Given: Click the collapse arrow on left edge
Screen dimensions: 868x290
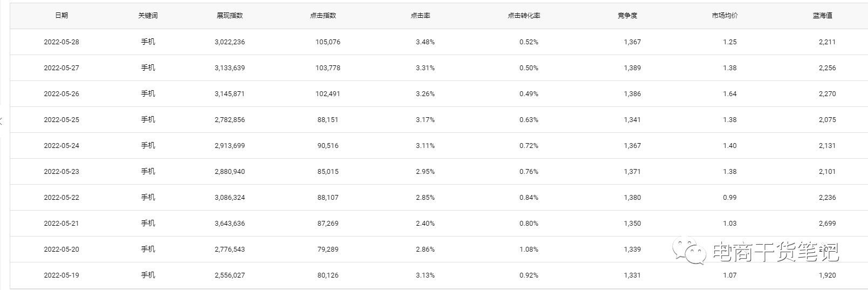Looking at the screenshot, I should tap(2, 120).
